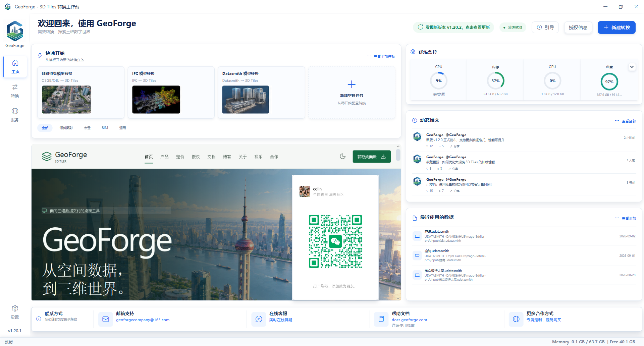This screenshot has height=346, width=644.
Task: Select the BIM template filter tab
Action: 105,128
